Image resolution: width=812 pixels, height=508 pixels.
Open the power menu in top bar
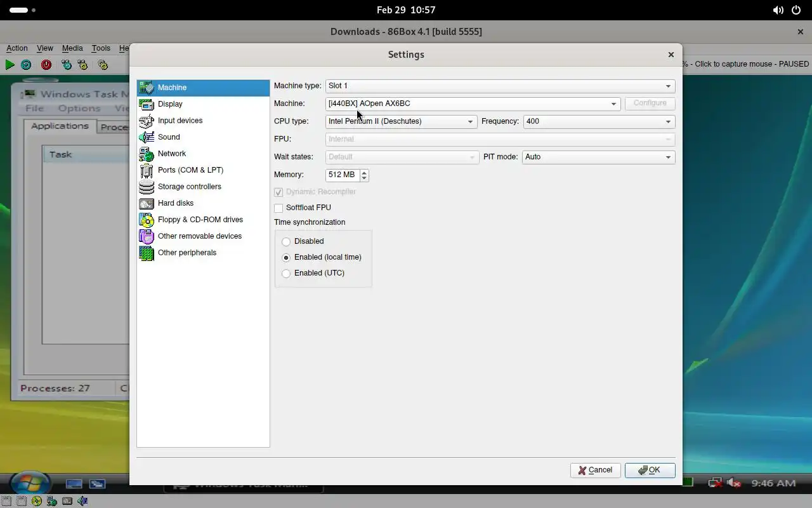point(796,10)
